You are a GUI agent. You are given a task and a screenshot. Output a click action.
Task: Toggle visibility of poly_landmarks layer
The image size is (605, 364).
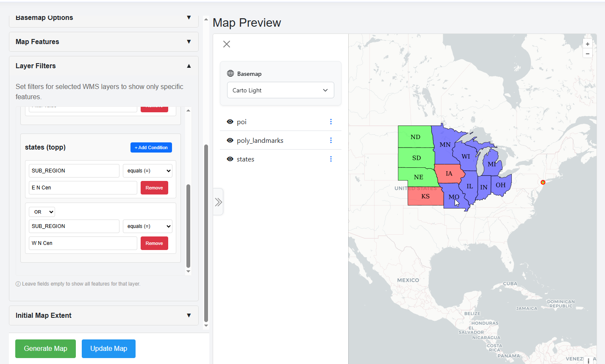pos(230,140)
